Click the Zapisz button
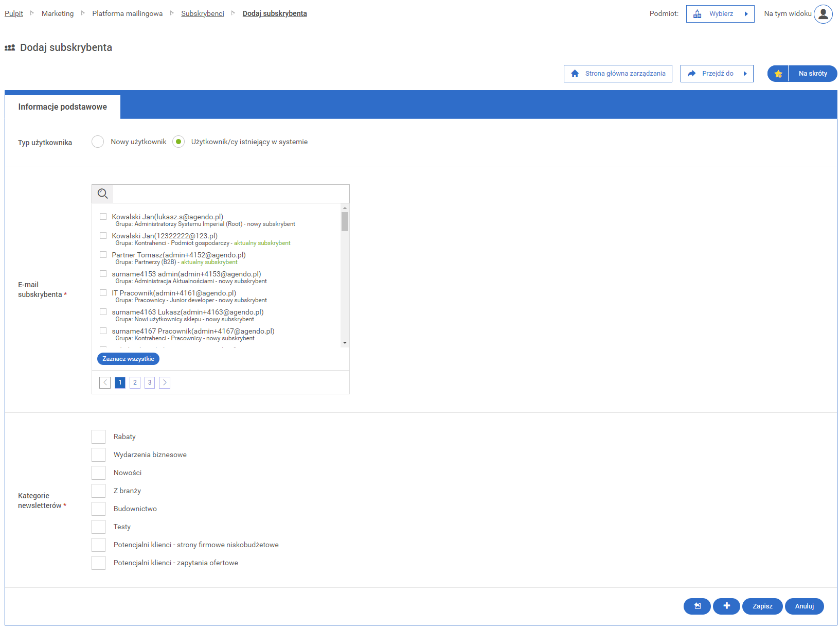840x628 pixels. pyautogui.click(x=762, y=606)
